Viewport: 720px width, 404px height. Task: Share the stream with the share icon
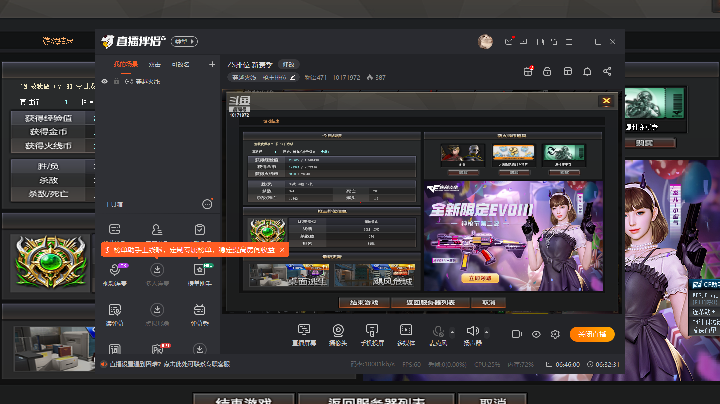point(607,71)
